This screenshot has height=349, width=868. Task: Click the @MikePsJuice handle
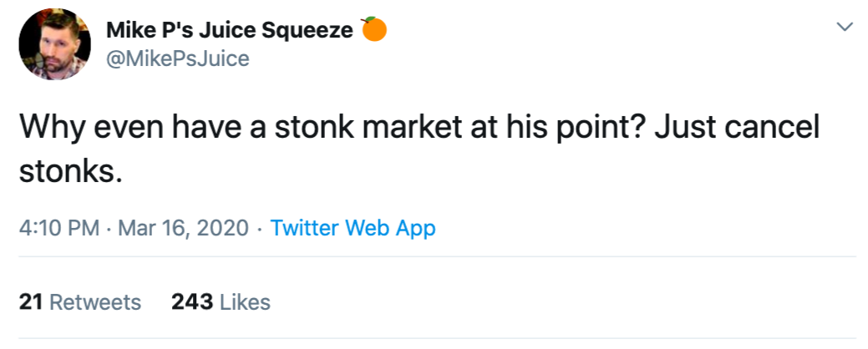pos(177,59)
